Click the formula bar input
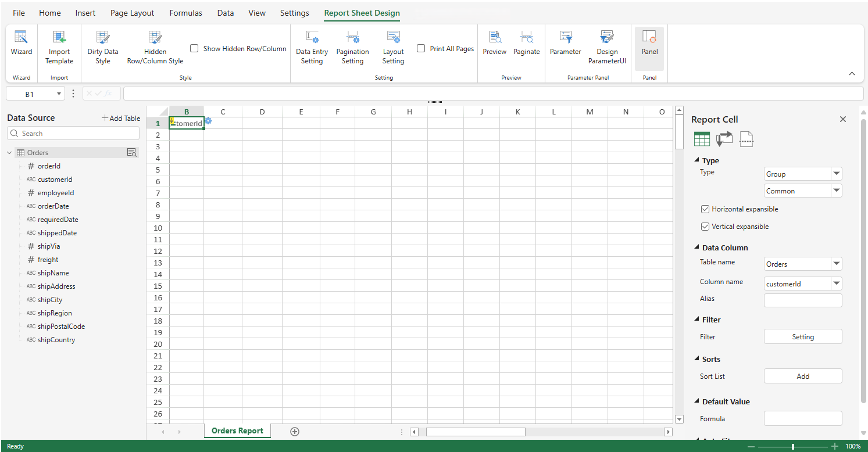The height and width of the screenshot is (452, 868). (493, 94)
